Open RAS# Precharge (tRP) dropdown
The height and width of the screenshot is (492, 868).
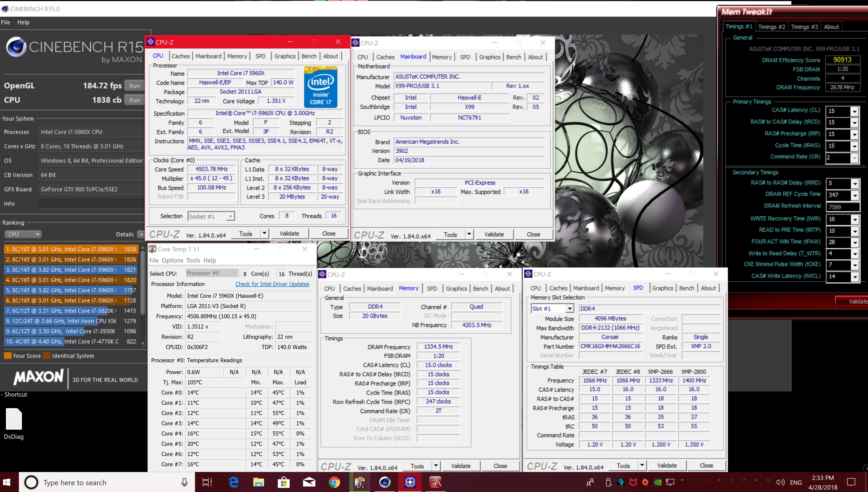pos(854,135)
